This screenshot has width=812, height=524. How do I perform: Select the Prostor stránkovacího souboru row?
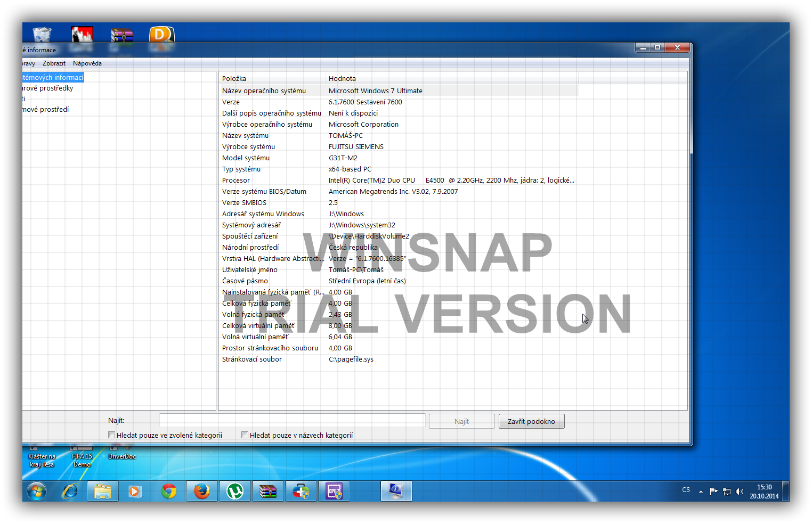399,348
